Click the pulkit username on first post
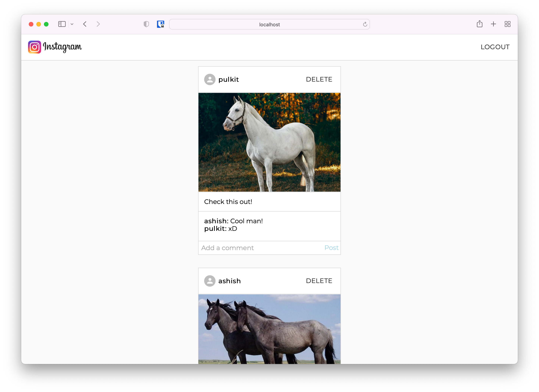539x392 pixels. click(228, 79)
